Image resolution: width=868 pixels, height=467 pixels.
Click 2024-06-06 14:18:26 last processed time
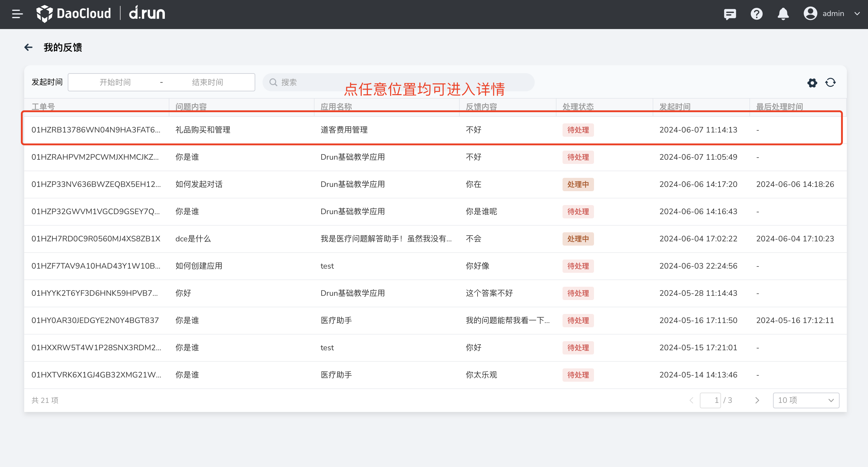795,184
